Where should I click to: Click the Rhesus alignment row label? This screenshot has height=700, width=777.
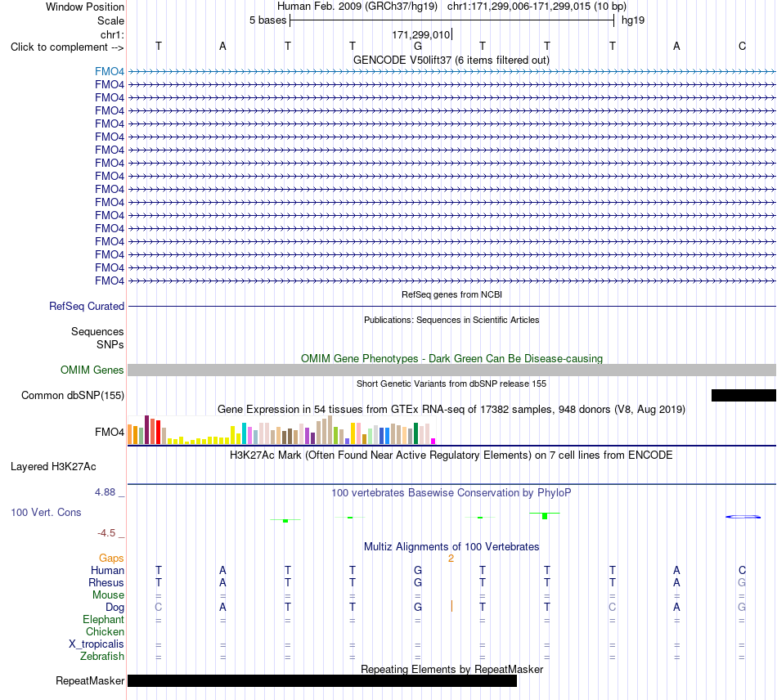(x=106, y=582)
